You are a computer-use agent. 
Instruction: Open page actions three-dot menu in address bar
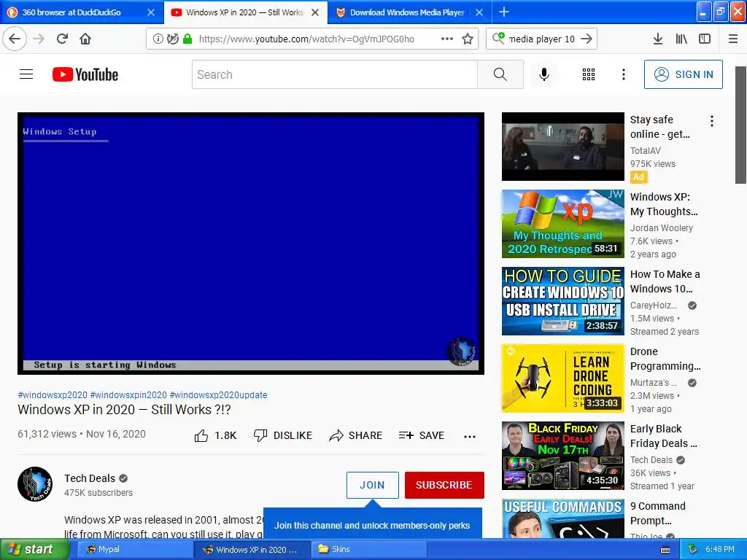(x=447, y=39)
